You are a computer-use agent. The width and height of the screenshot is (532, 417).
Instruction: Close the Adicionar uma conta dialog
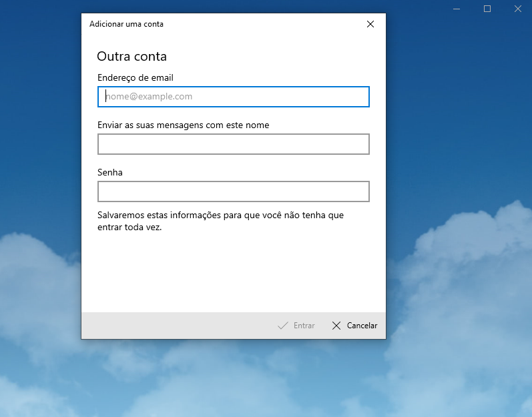pos(370,24)
